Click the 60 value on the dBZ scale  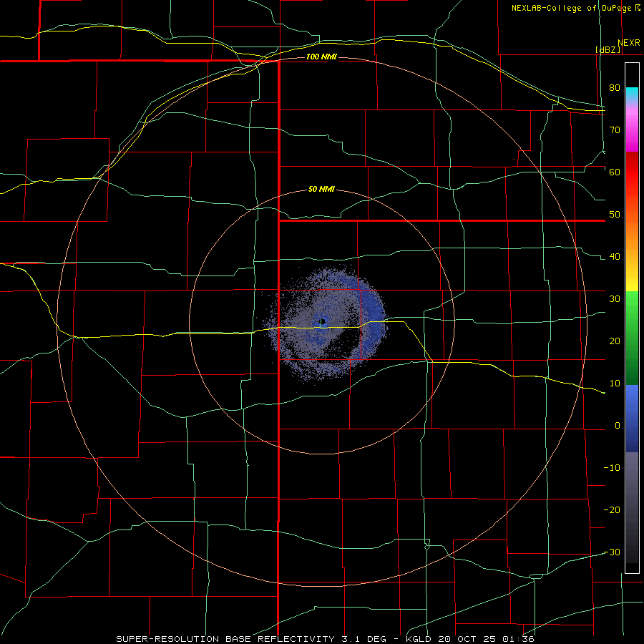click(x=615, y=172)
